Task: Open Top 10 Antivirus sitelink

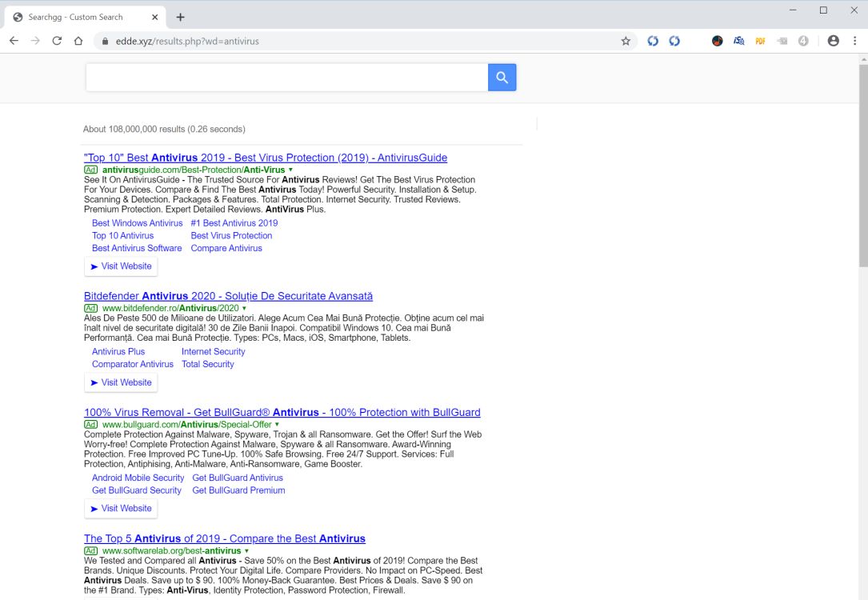Action: point(123,236)
